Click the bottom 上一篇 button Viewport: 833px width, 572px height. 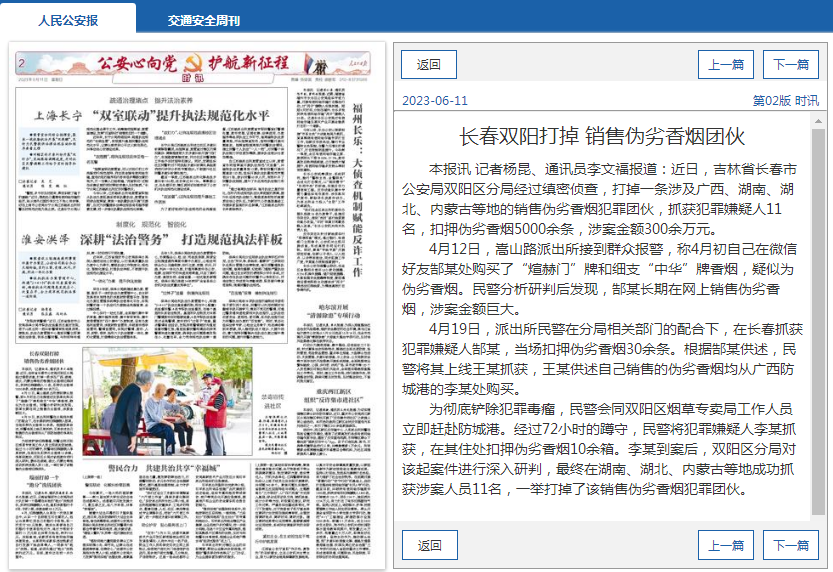pos(726,545)
